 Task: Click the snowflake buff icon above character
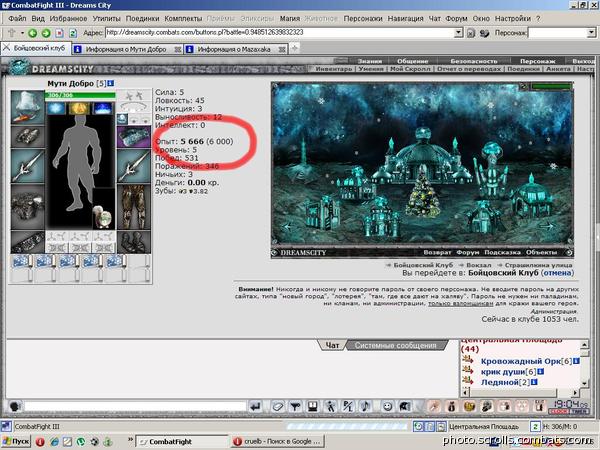coord(56,108)
